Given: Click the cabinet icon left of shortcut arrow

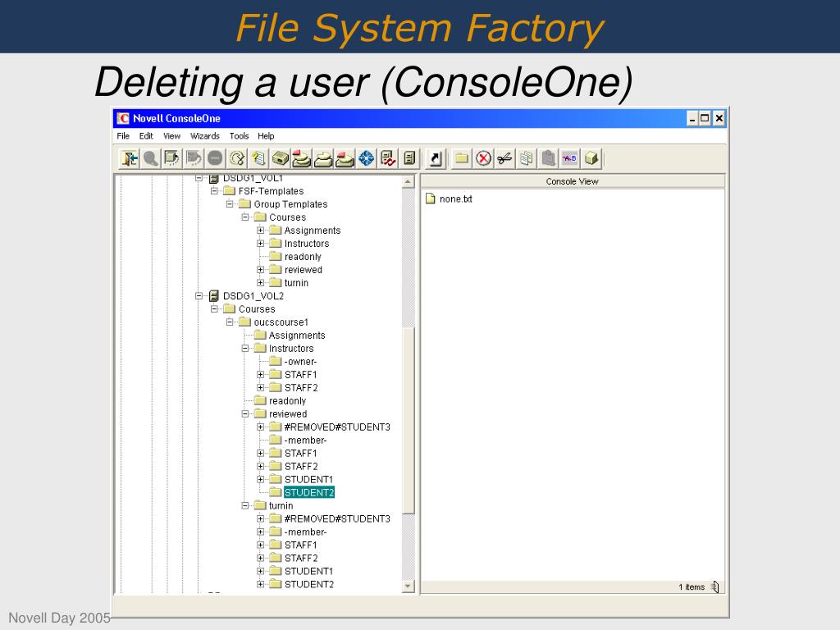Looking at the screenshot, I should 409,158.
